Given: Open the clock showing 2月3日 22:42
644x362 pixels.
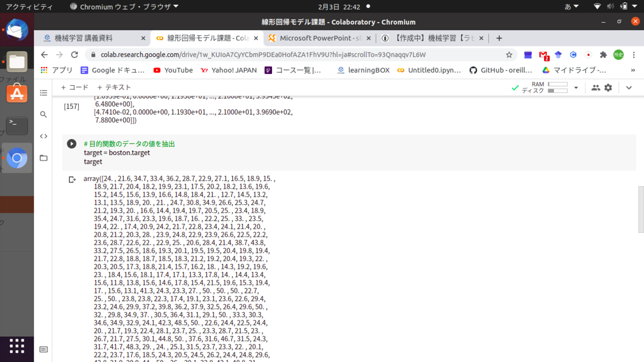Looking at the screenshot, I should 339,7.
